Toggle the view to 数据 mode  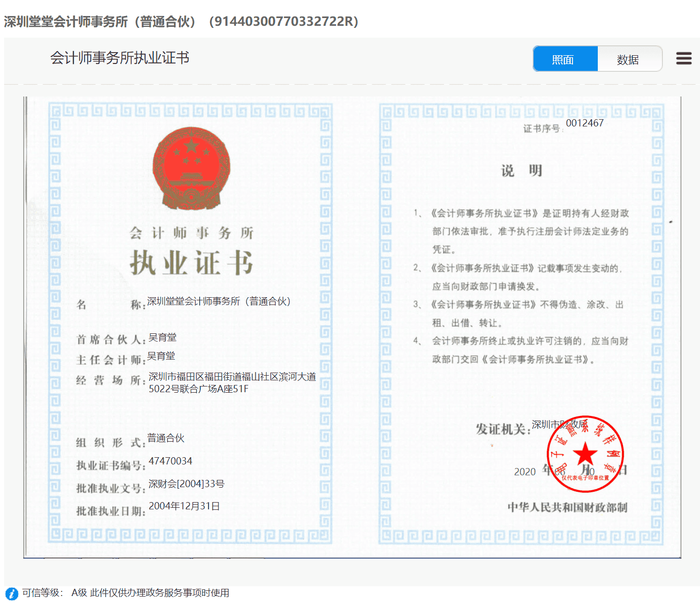click(629, 59)
